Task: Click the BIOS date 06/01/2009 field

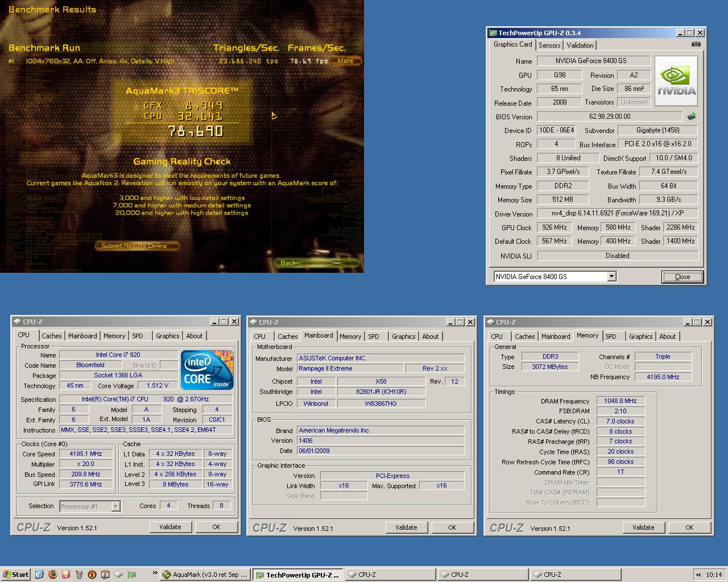Action: pos(380,451)
